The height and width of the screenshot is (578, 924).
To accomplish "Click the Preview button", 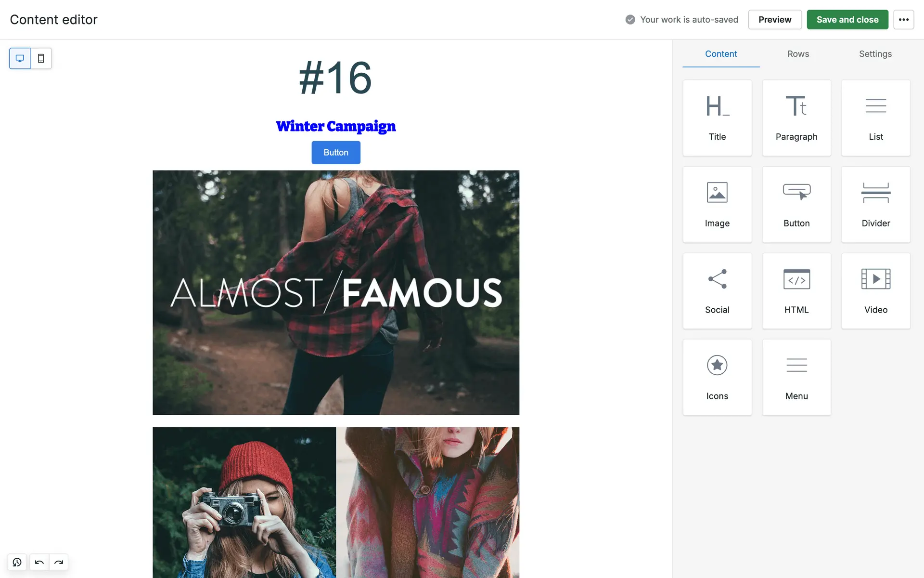I will click(774, 20).
